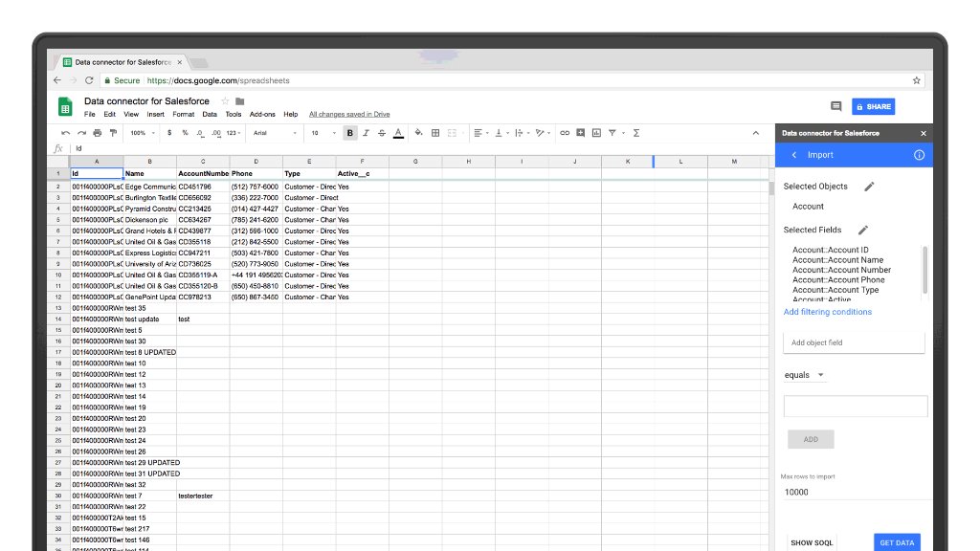
Task: Select the strikethrough formatting icon
Action: [x=382, y=132]
